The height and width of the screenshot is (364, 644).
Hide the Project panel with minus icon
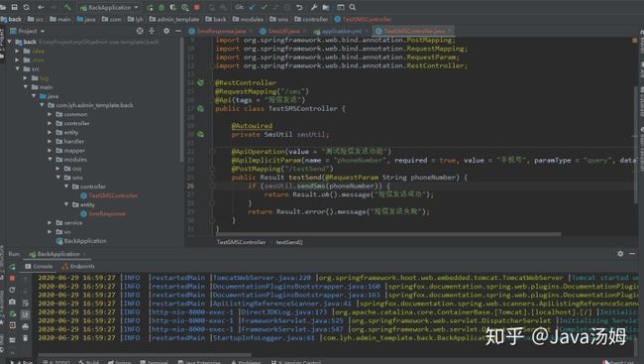[x=178, y=31]
